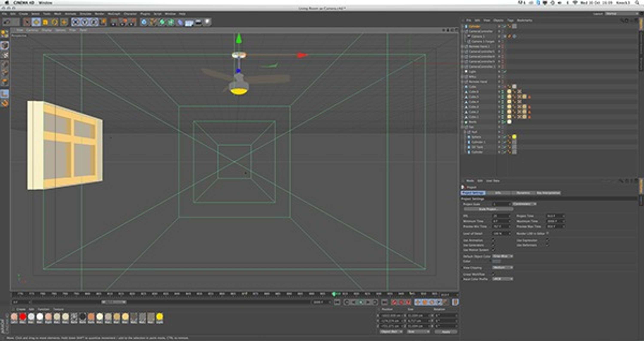Click the FPS input field
Screen dimensions: 644x341
(501, 216)
